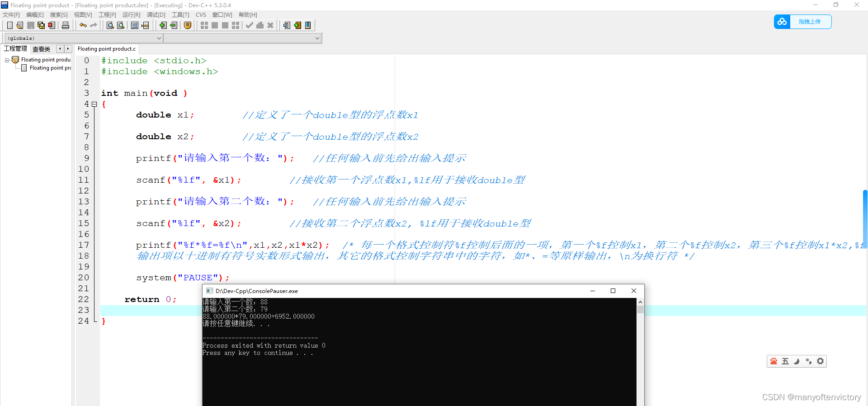
Task: Switch to the 工程管理 panel tab
Action: (15, 49)
